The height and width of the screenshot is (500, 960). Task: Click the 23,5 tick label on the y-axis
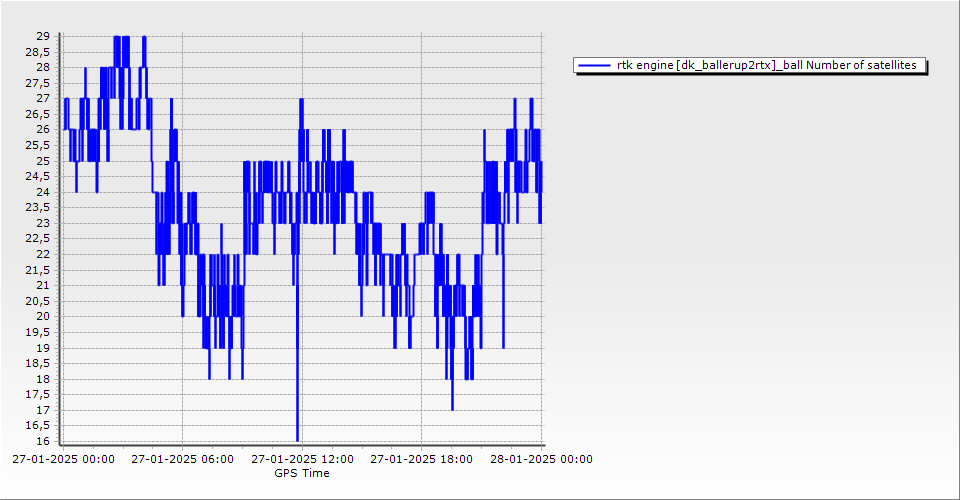(x=38, y=207)
